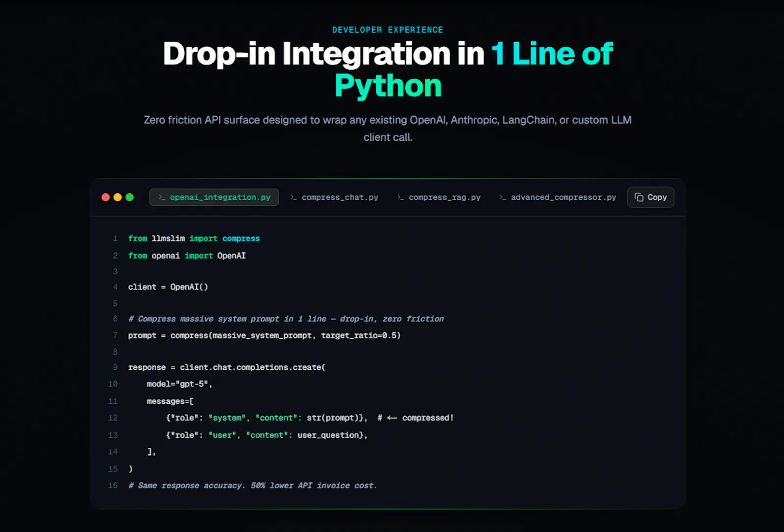Viewport: 784px width, 532px height.
Task: Click the line "messages=["
Action: coord(170,401)
